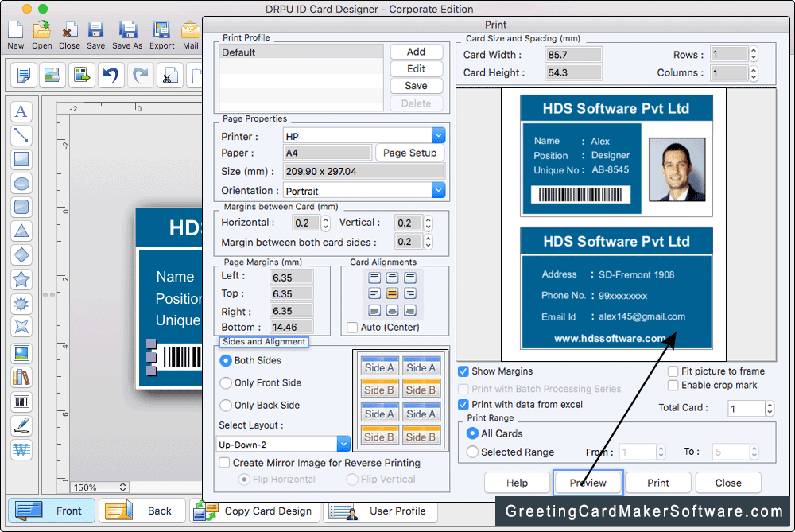Adjust Horizontal margin stepper
The height and width of the screenshot is (532, 795).
tap(325, 223)
